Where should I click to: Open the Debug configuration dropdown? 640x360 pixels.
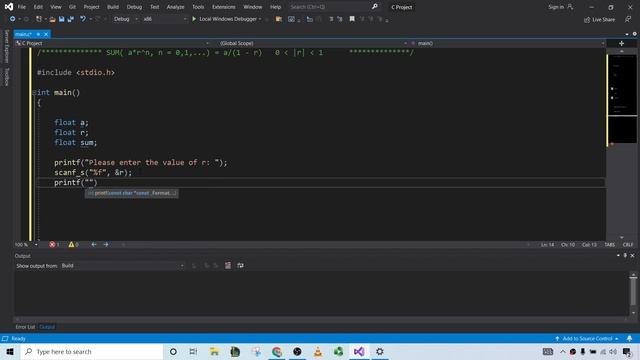tap(126, 19)
